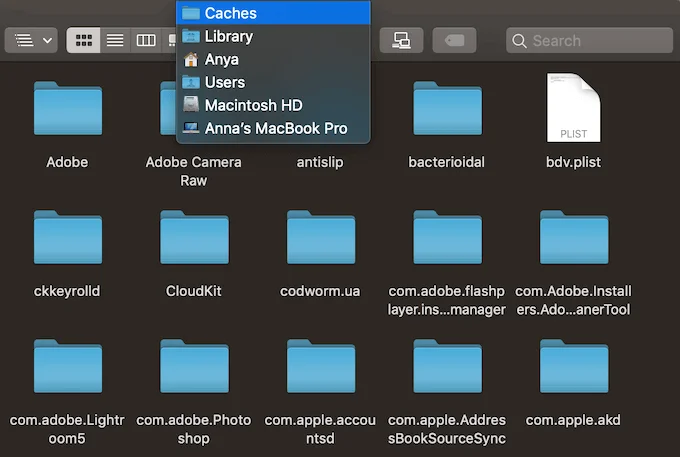Select Anna's MacBook Pro in path menu

coord(273,128)
